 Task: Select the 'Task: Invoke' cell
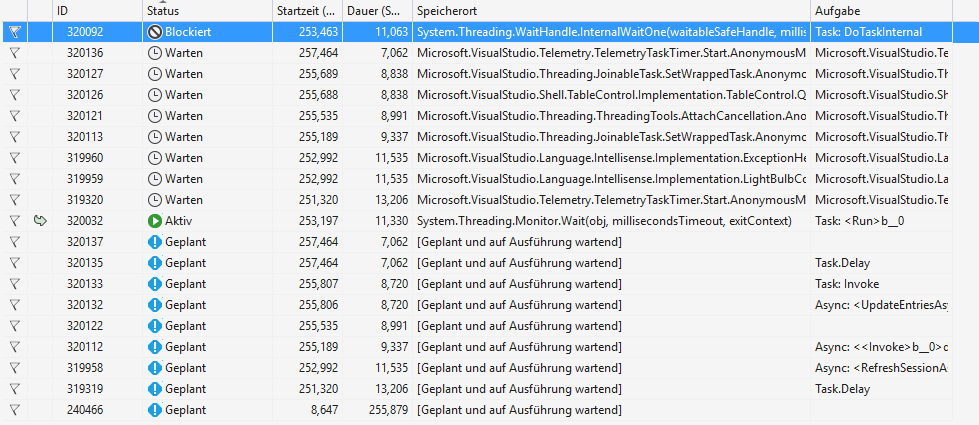click(x=881, y=284)
